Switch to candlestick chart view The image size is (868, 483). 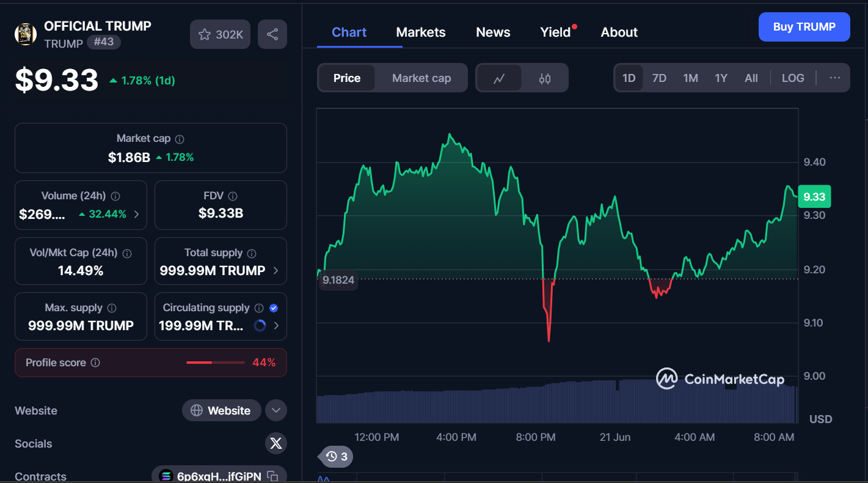click(545, 78)
